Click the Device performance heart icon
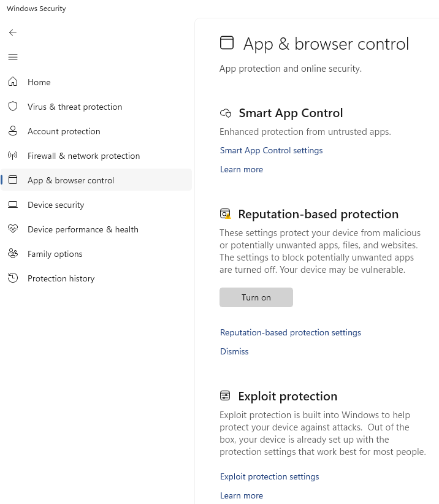This screenshot has height=504, width=439. point(13,229)
